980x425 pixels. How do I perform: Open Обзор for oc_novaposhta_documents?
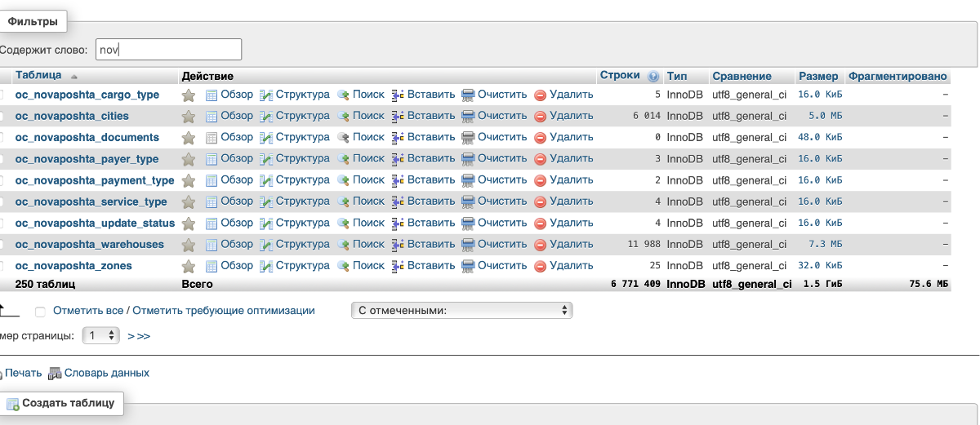coord(229,137)
